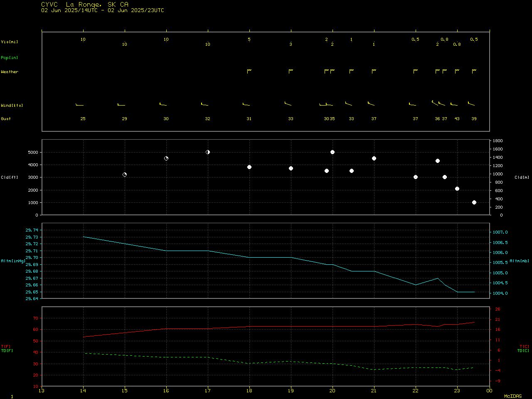
Task: Click the date range 02 Jun 2025/14UTC line
Action: click(x=103, y=10)
